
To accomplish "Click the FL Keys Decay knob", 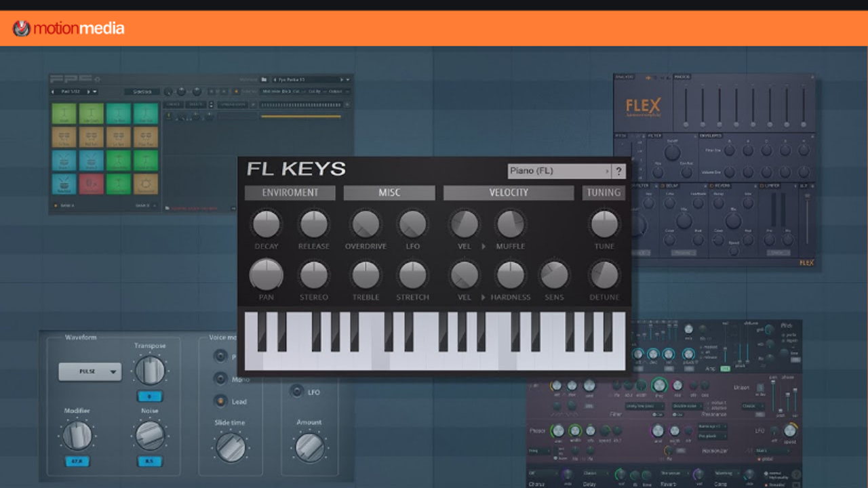I will 266,224.
